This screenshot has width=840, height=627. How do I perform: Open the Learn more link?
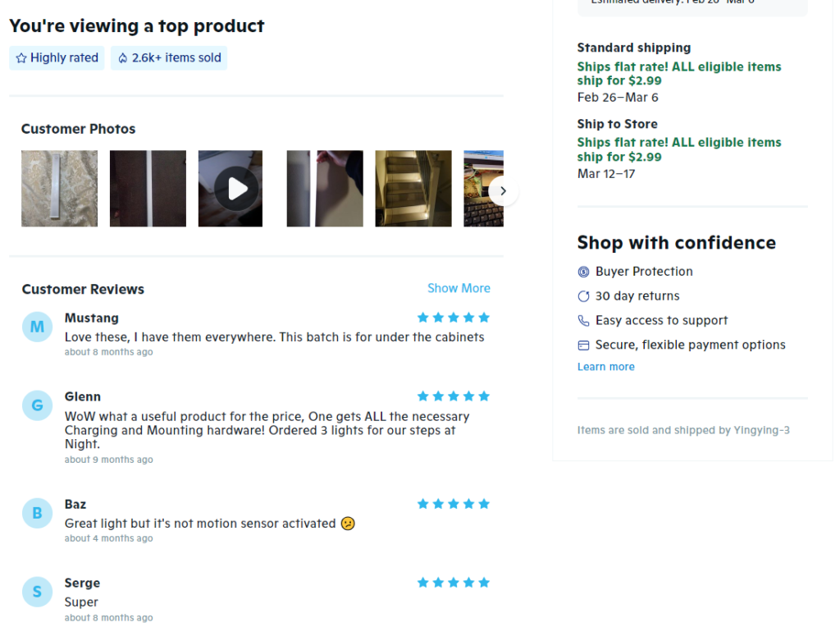(606, 367)
